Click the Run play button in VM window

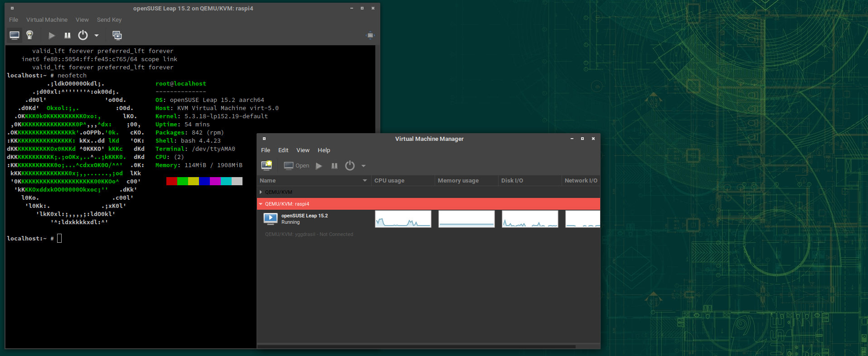[52, 35]
